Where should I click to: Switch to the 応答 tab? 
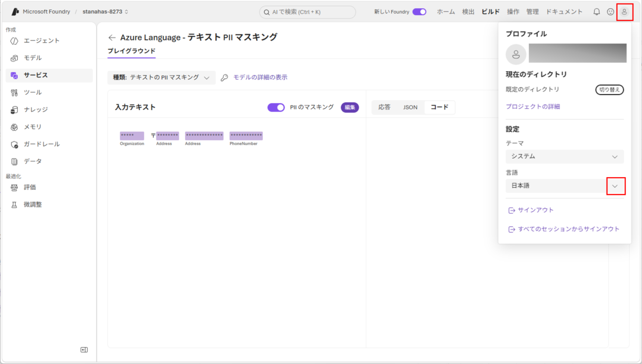[384, 107]
